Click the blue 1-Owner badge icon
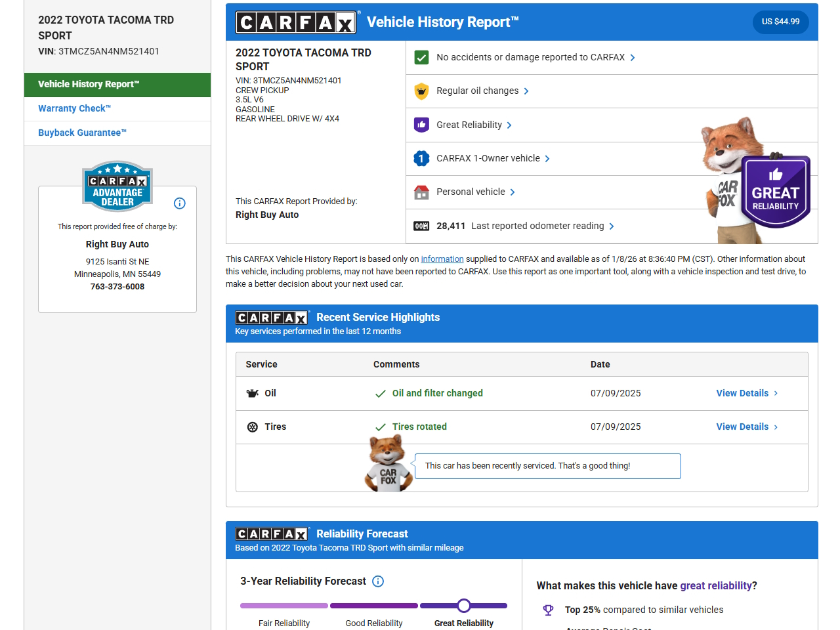 pyautogui.click(x=421, y=158)
